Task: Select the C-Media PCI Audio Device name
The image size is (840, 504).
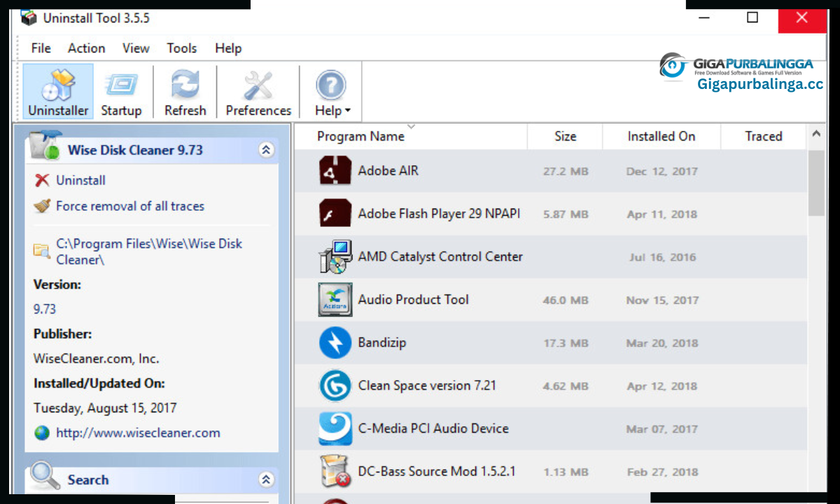Action: 433,428
